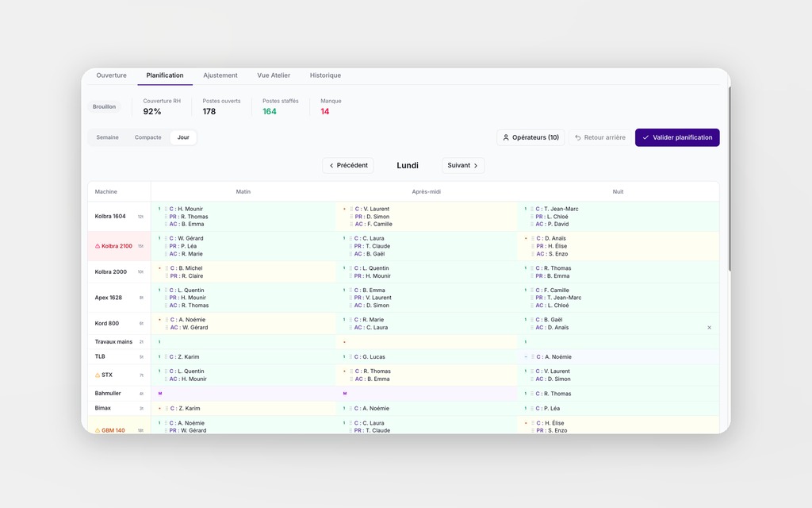The image size is (812, 508).
Task: Click the Matin column header
Action: [243, 192]
